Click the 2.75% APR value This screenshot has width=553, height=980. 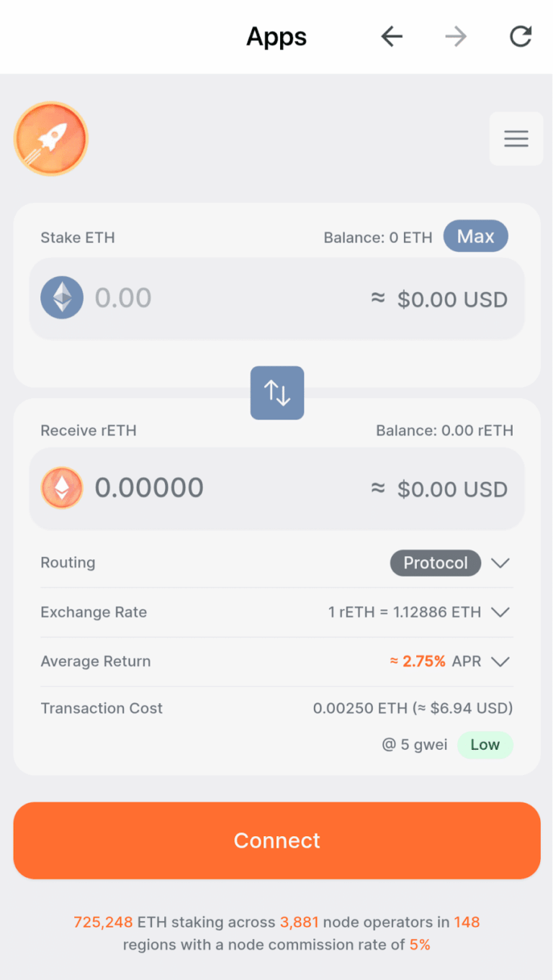click(423, 661)
